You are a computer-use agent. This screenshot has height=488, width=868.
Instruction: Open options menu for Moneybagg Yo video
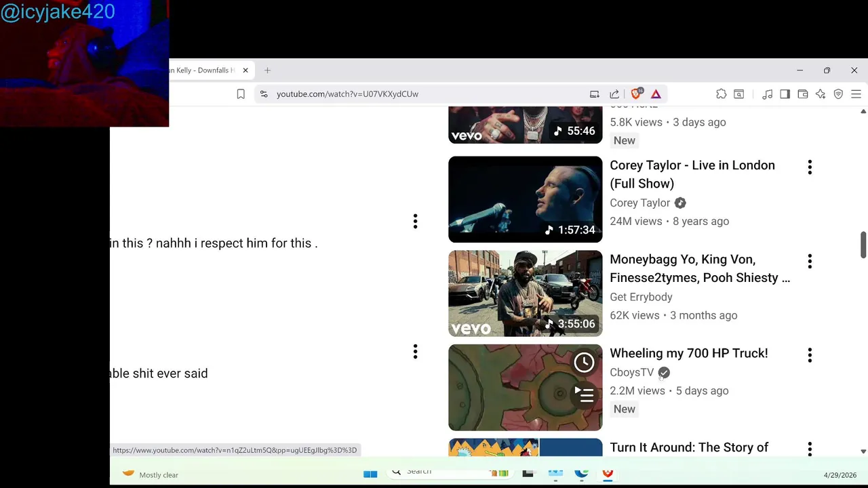coord(810,262)
